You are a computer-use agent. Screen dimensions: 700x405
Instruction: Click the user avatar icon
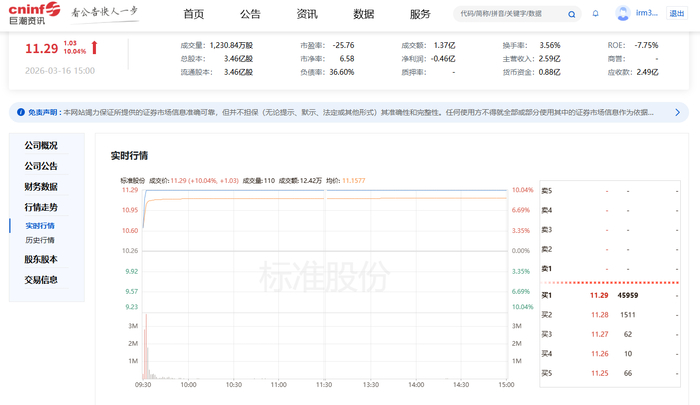tap(622, 14)
